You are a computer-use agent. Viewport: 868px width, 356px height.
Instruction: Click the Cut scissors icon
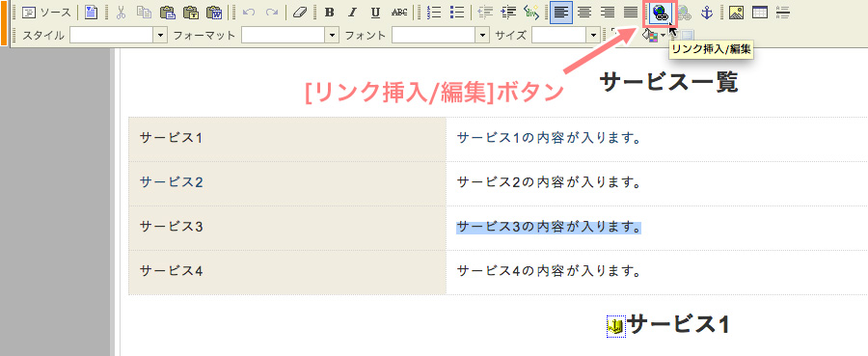point(122,13)
